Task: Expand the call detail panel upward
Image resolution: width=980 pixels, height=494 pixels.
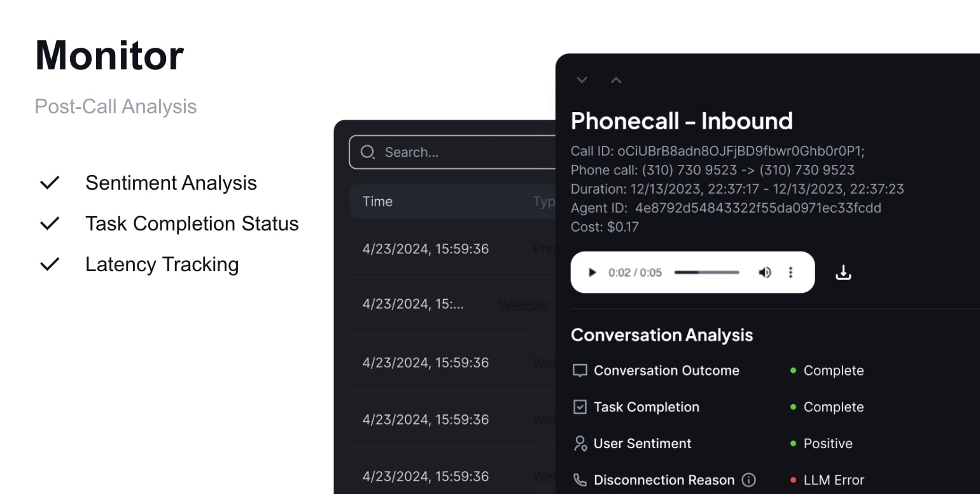Action: point(615,80)
